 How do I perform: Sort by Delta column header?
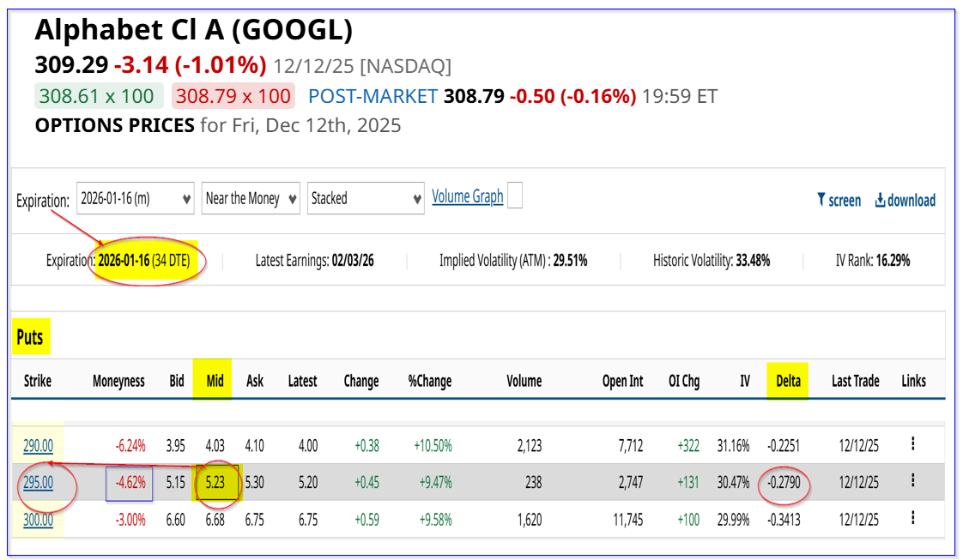787,381
